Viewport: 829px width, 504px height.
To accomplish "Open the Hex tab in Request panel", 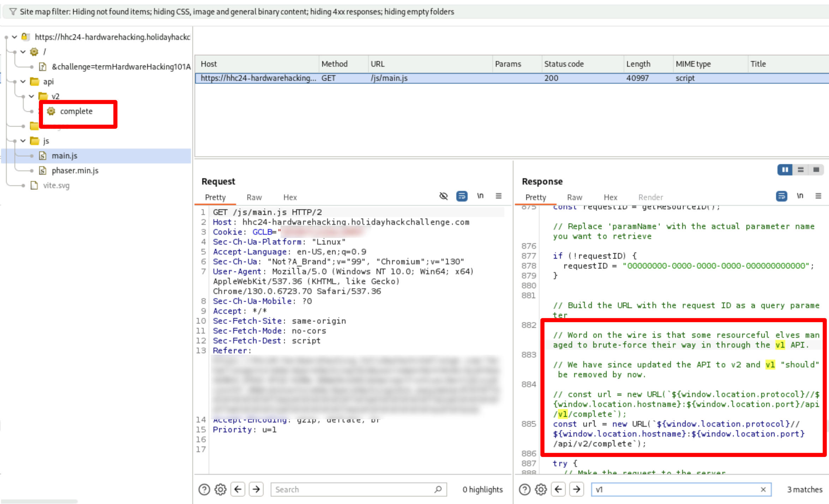I will pos(290,197).
